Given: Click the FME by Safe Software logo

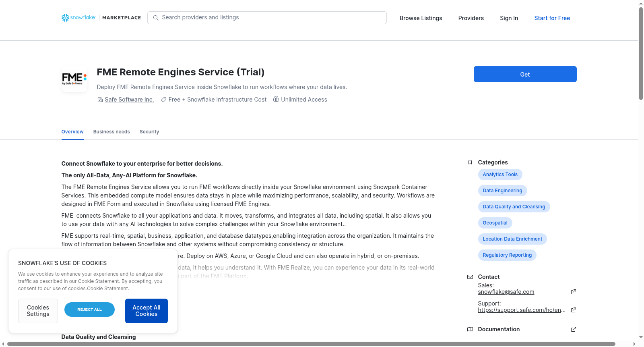Looking at the screenshot, I should pyautogui.click(x=74, y=79).
